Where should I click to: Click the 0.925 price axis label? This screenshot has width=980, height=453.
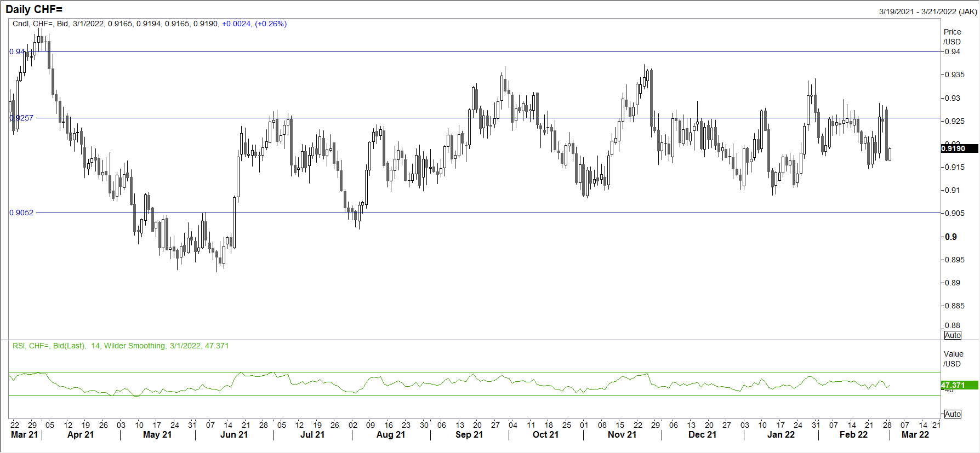point(955,121)
